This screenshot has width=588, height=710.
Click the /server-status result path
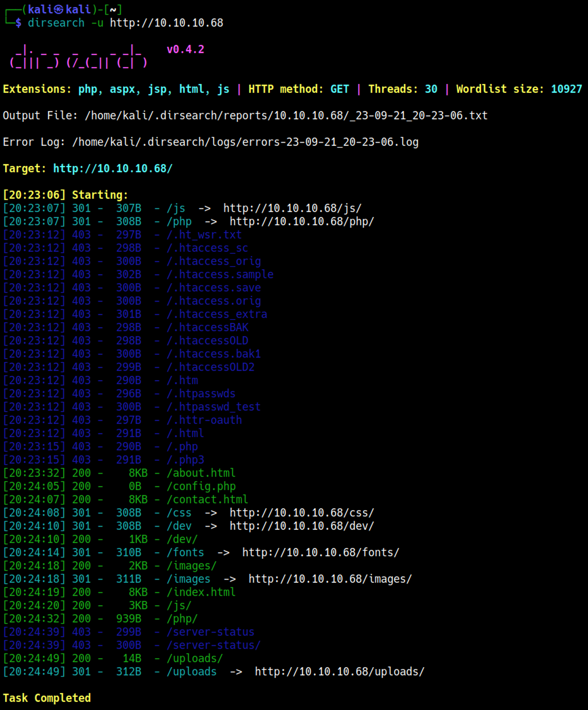[x=210, y=632]
